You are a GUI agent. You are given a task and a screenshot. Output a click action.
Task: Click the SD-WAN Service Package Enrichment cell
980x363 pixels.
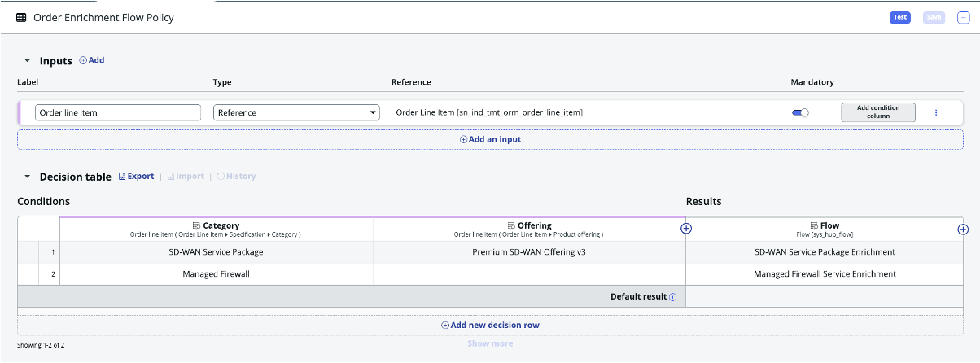pos(825,252)
